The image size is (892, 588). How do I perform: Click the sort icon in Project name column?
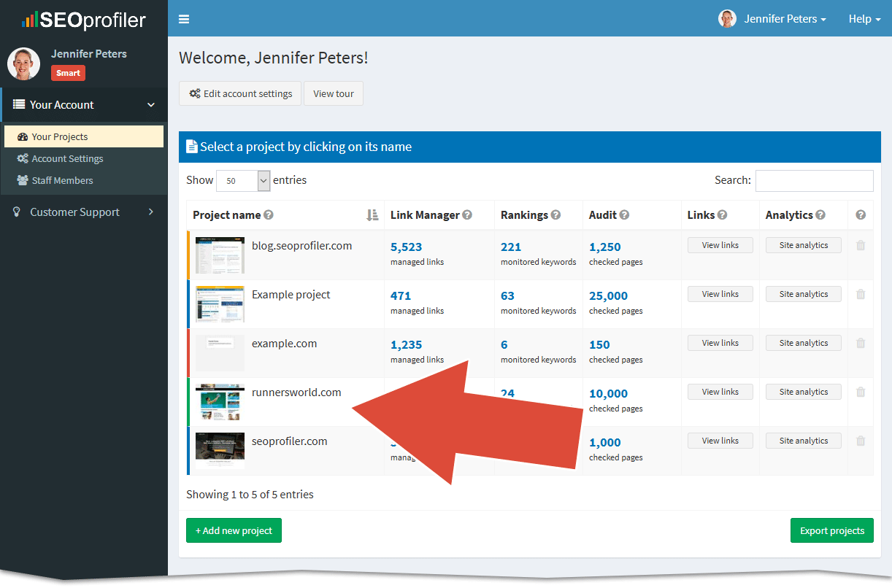point(372,215)
